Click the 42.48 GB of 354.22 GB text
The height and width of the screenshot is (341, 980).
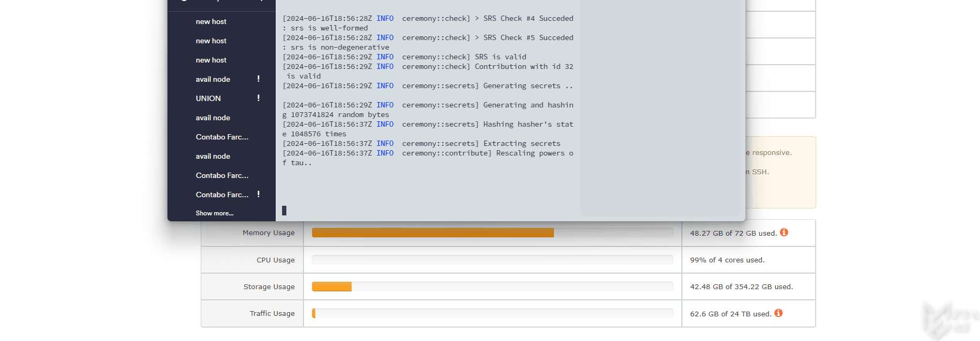(741, 287)
